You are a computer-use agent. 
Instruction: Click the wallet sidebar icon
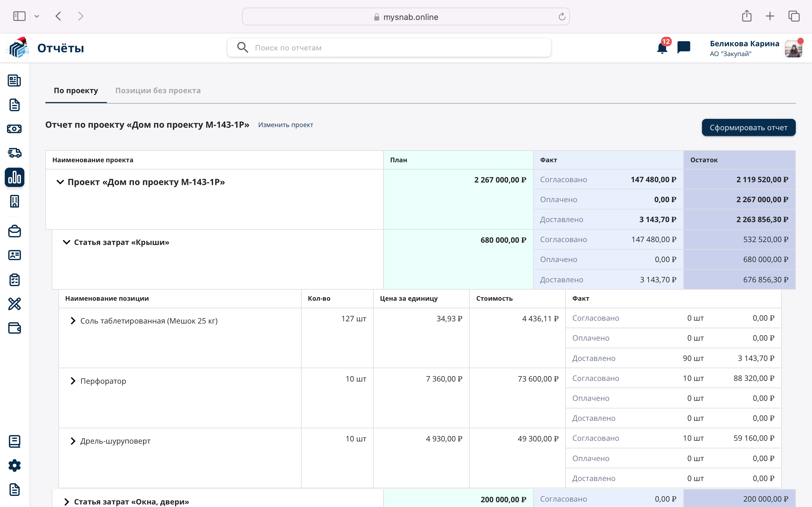pyautogui.click(x=14, y=328)
